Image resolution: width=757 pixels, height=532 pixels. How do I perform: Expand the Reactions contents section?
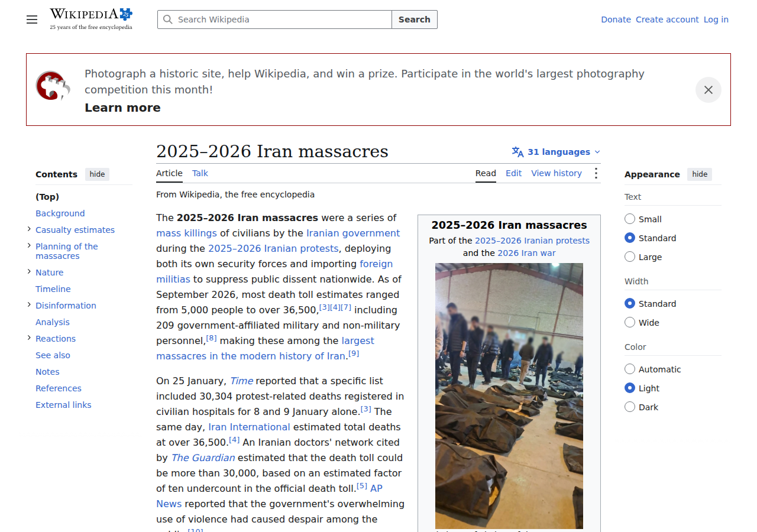[29, 338]
